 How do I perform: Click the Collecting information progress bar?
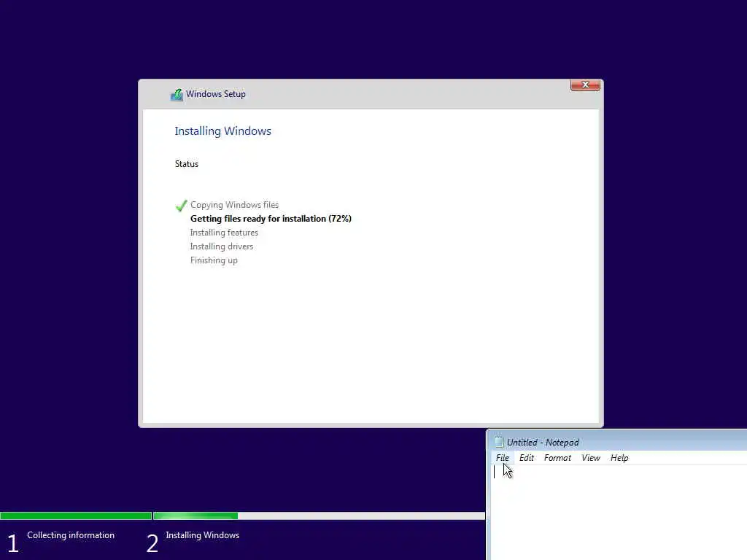76,516
